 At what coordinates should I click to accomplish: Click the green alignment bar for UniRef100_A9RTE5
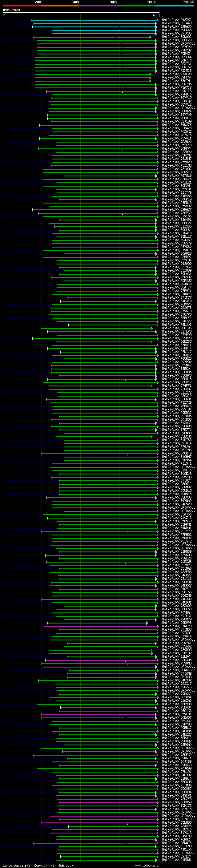pyautogui.click(x=101, y=91)
